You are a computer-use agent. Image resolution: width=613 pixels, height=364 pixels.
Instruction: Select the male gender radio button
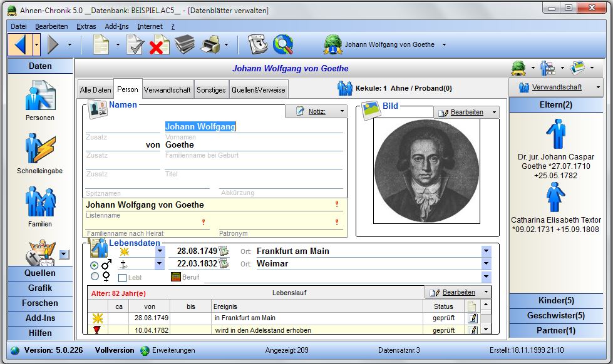pyautogui.click(x=94, y=265)
